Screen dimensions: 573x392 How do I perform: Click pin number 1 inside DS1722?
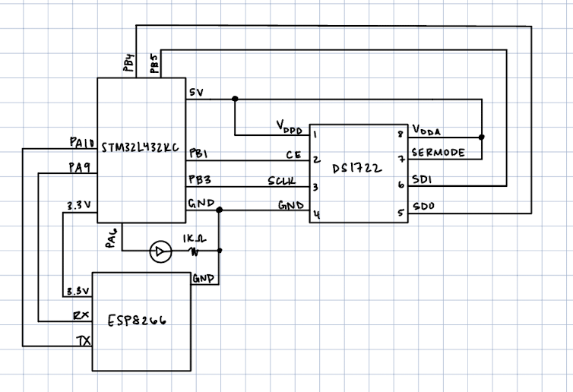[315, 134]
